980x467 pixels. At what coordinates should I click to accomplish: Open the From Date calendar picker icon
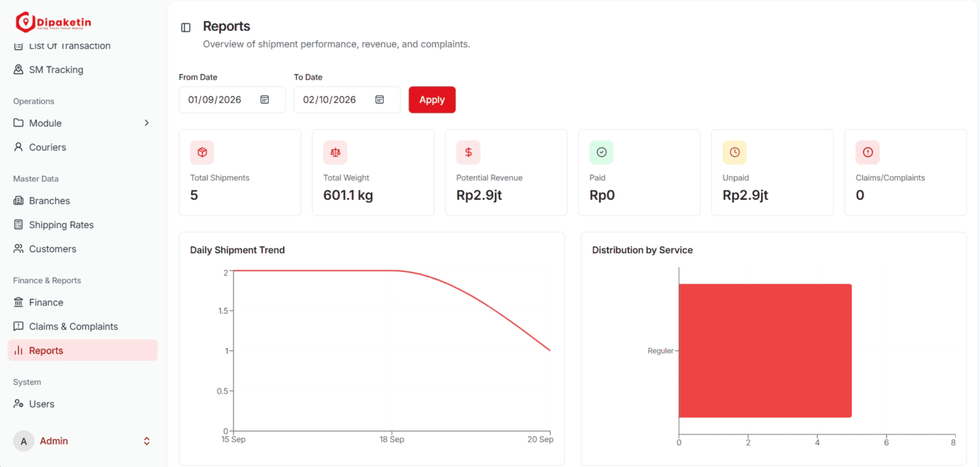coord(265,99)
